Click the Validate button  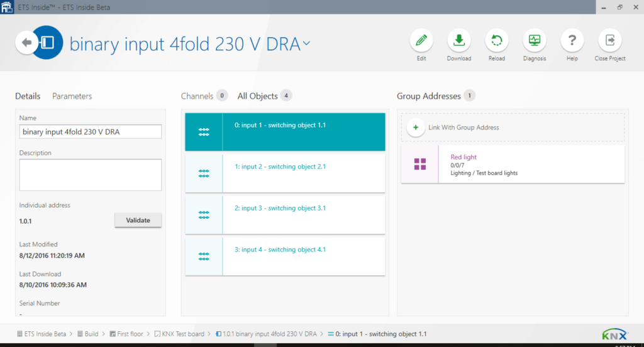point(138,220)
